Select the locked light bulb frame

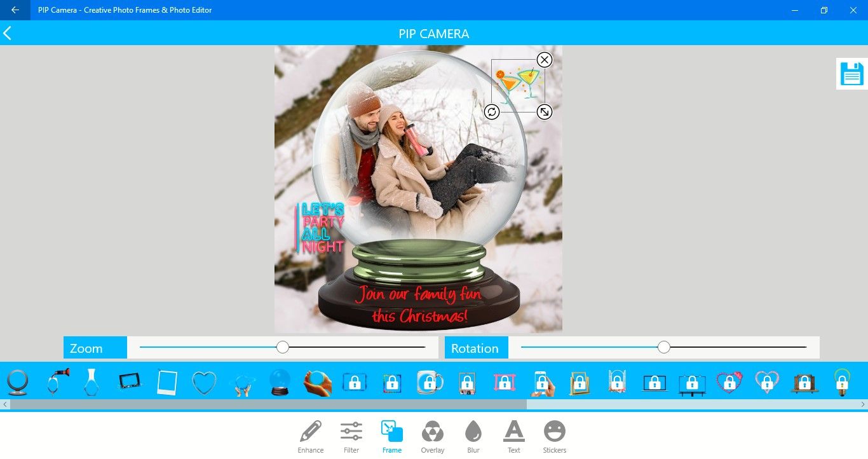tap(842, 382)
